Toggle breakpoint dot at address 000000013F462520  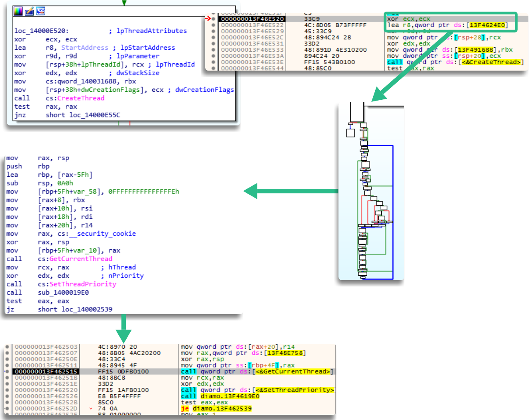tap(7, 390)
